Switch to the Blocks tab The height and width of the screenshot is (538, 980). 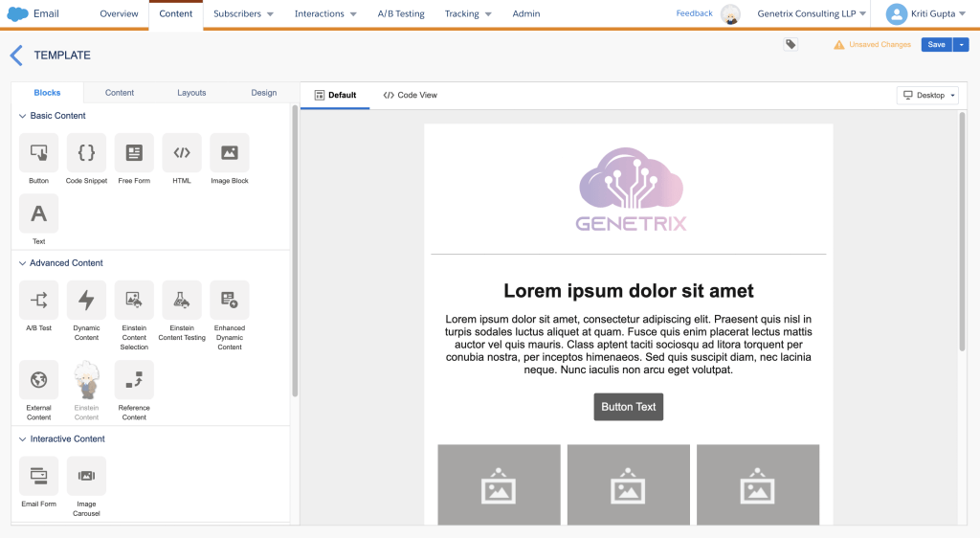pos(48,93)
